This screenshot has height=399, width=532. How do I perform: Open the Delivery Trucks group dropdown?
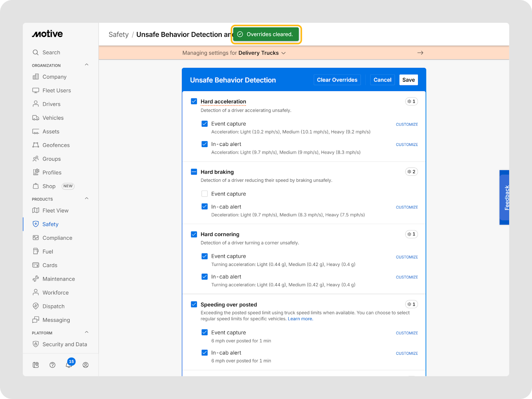(262, 53)
